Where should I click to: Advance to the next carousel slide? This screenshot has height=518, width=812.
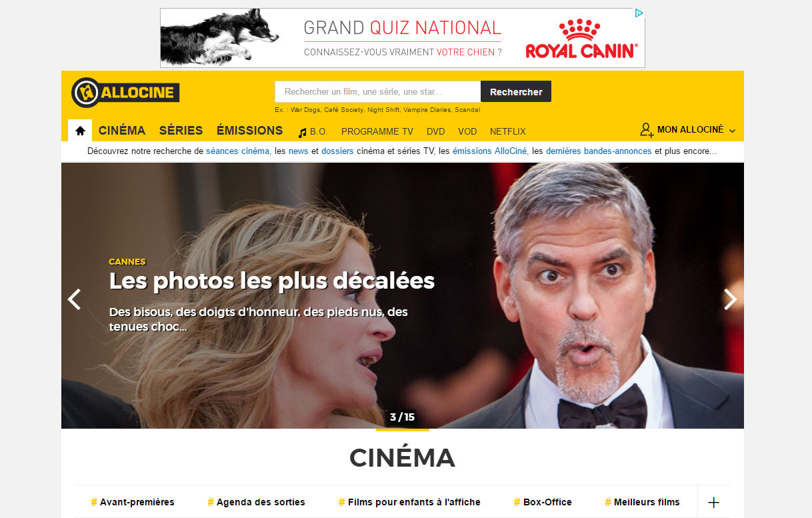click(731, 299)
